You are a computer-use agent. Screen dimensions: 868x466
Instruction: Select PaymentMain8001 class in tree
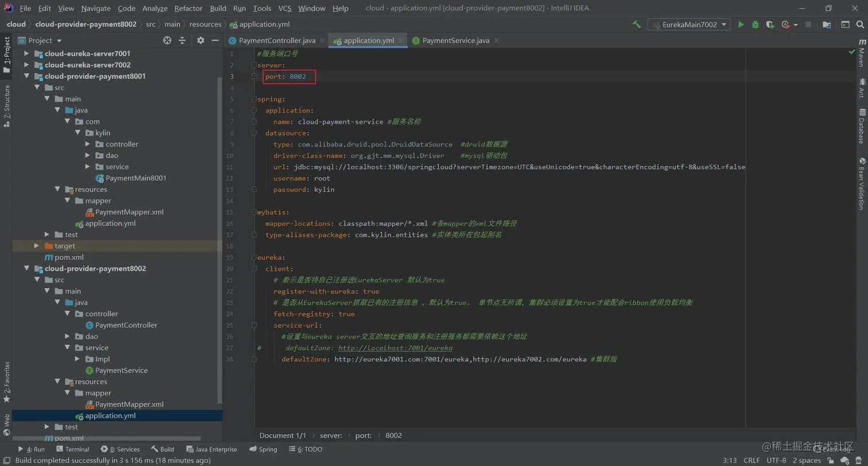pos(131,178)
